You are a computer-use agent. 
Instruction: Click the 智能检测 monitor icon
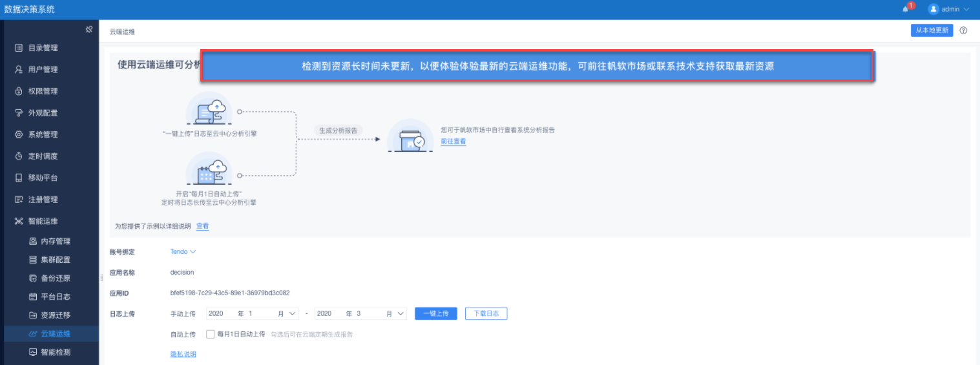pyautogui.click(x=34, y=352)
